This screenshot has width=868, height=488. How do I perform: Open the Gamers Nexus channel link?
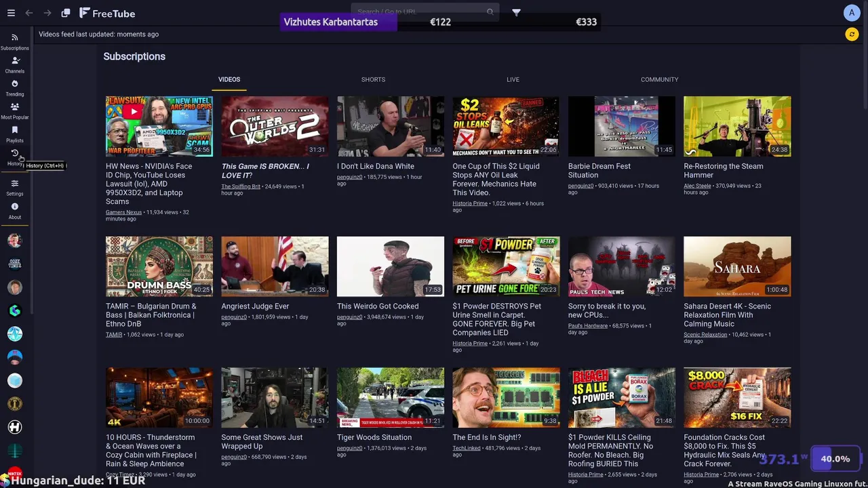[124, 212]
